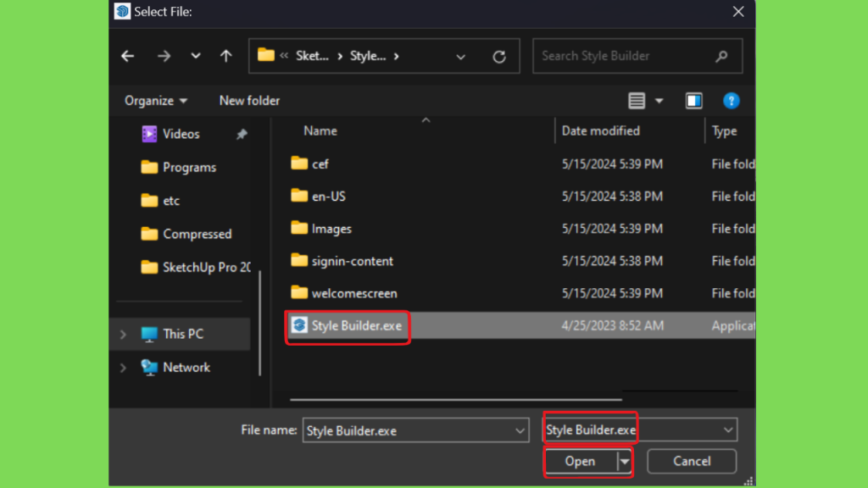Click the Back arrow navigation icon
The width and height of the screenshot is (868, 488).
pyautogui.click(x=128, y=56)
